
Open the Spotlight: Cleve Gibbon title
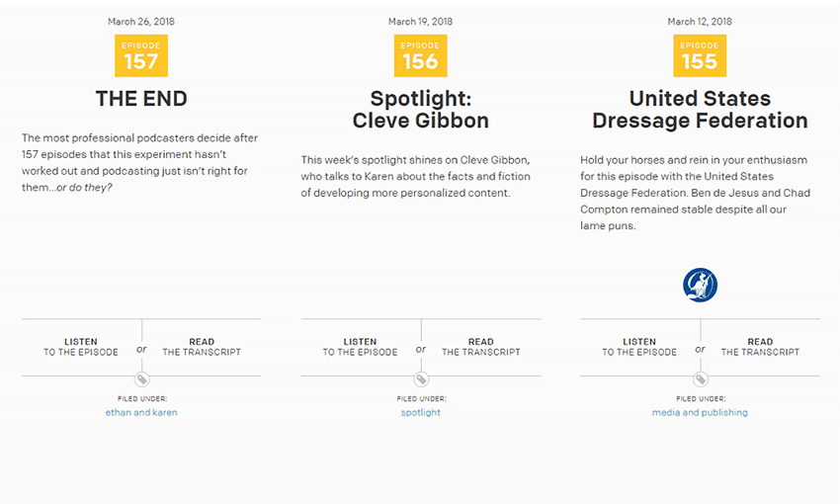[x=421, y=110]
